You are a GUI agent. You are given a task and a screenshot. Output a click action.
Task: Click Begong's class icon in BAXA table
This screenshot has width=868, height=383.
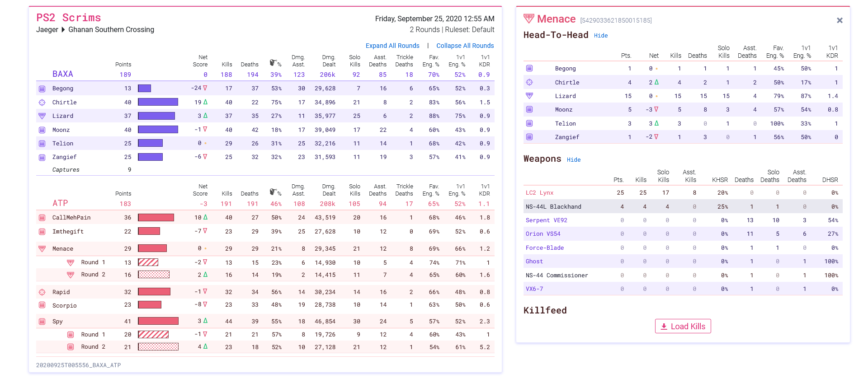(x=42, y=89)
